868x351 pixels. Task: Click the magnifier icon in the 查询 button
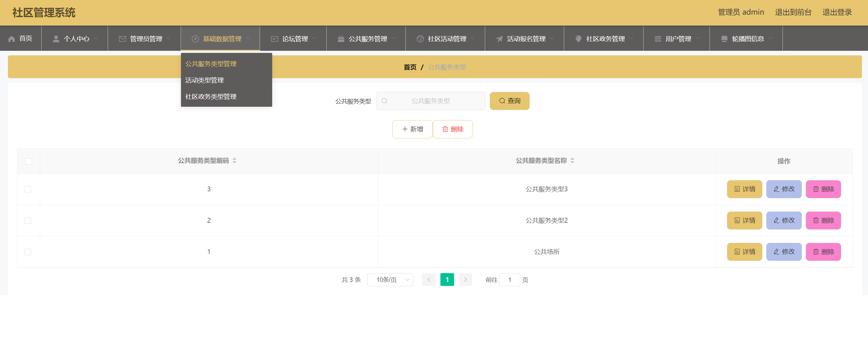[502, 101]
